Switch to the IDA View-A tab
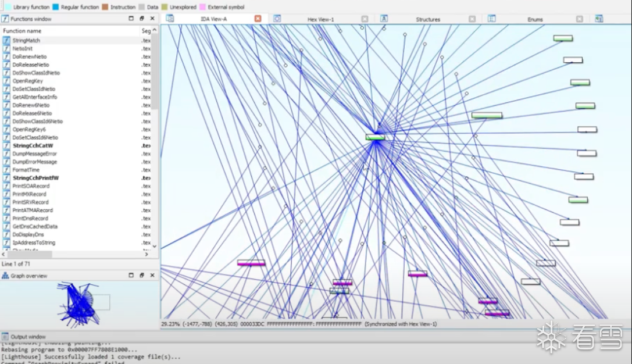632x364 pixels. (213, 19)
